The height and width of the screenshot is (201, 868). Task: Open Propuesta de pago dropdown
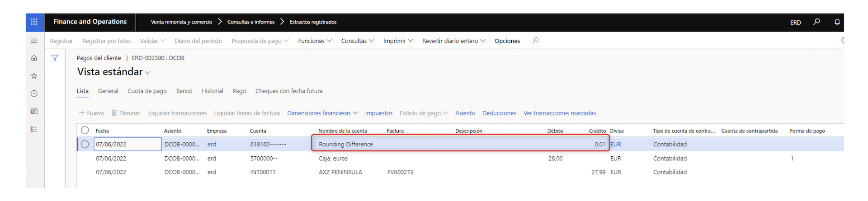tap(260, 41)
